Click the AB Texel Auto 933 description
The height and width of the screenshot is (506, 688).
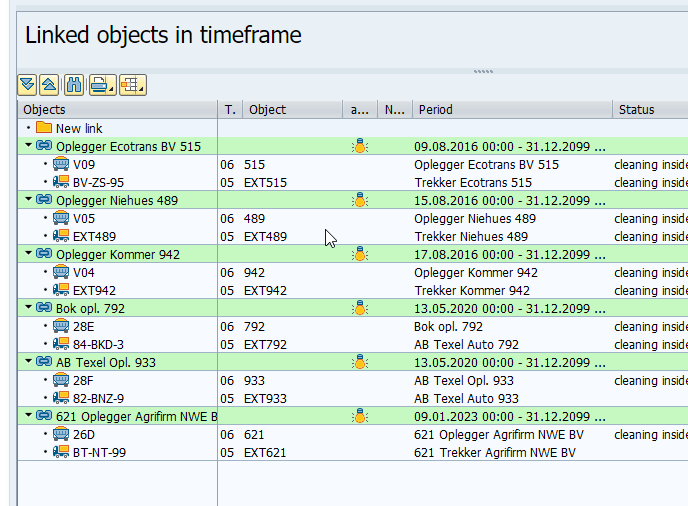tap(466, 398)
